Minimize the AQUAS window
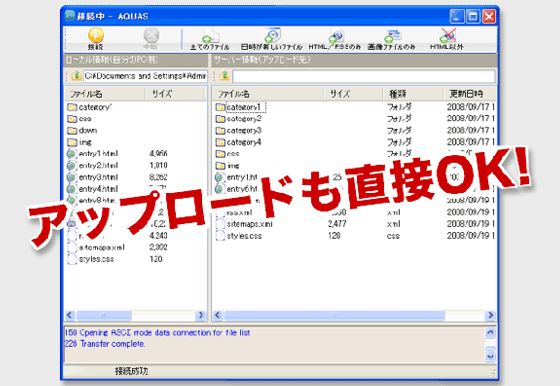Viewport: 560px width, 386px height. [457, 16]
